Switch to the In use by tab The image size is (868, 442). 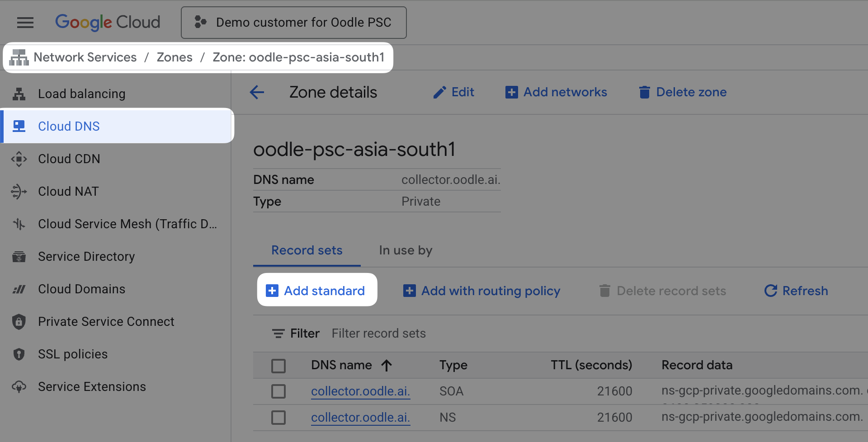coord(406,250)
